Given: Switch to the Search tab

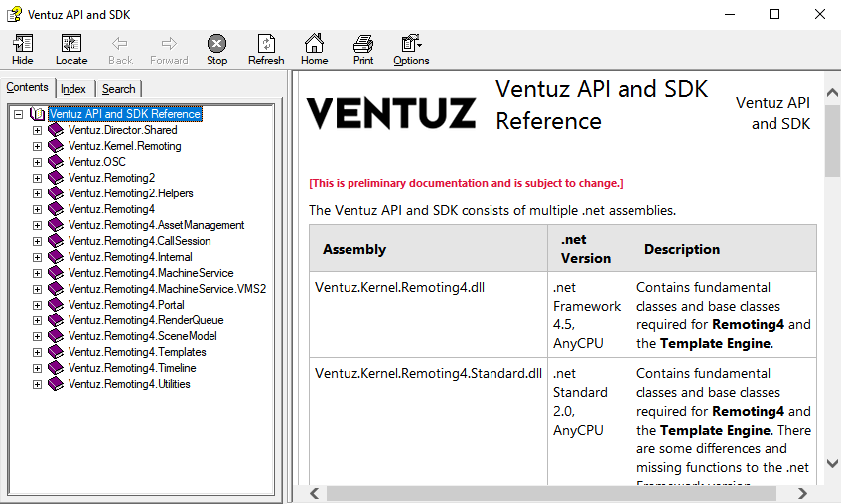Looking at the screenshot, I should click(x=118, y=89).
